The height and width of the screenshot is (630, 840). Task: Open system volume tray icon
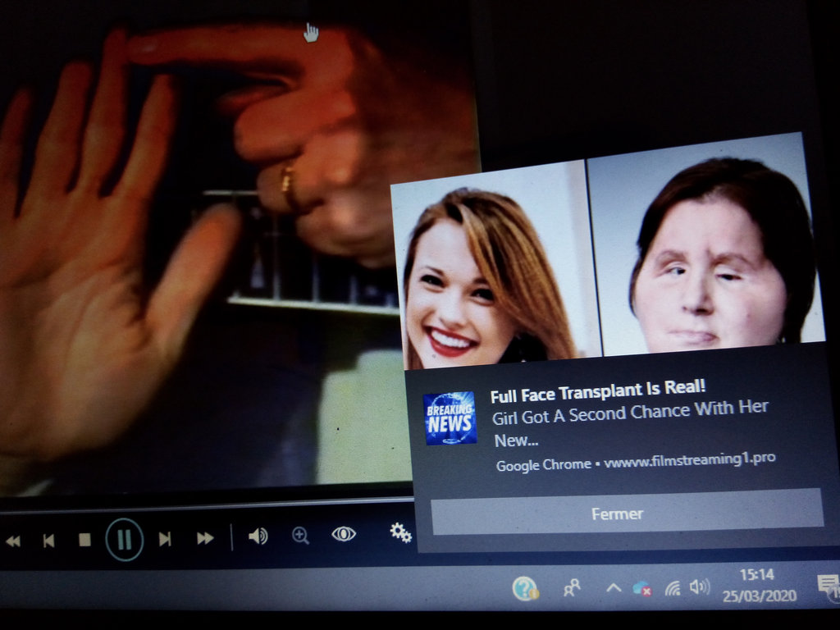(700, 587)
